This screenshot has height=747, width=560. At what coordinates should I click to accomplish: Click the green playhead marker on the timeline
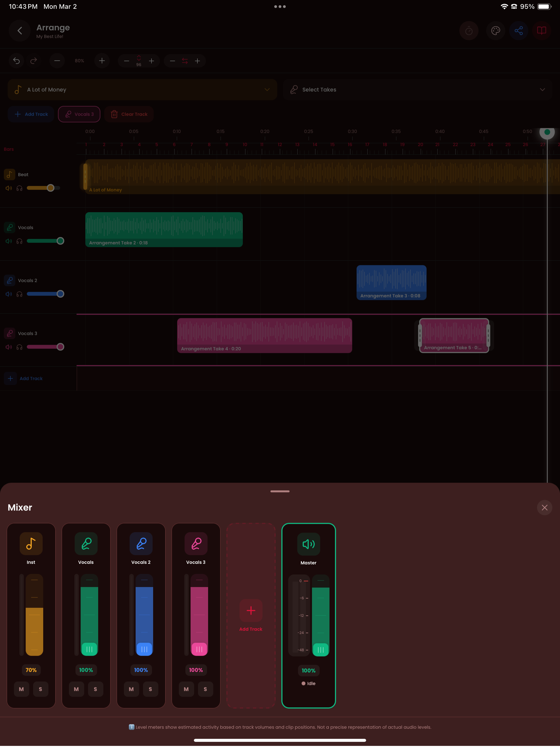[547, 132]
